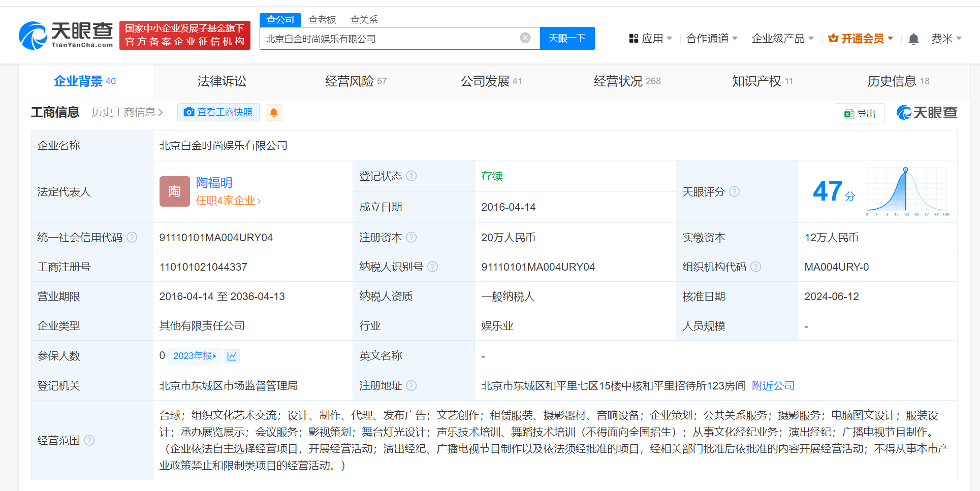
Task: Click help icon next to 注册地址
Action: [x=412, y=385]
